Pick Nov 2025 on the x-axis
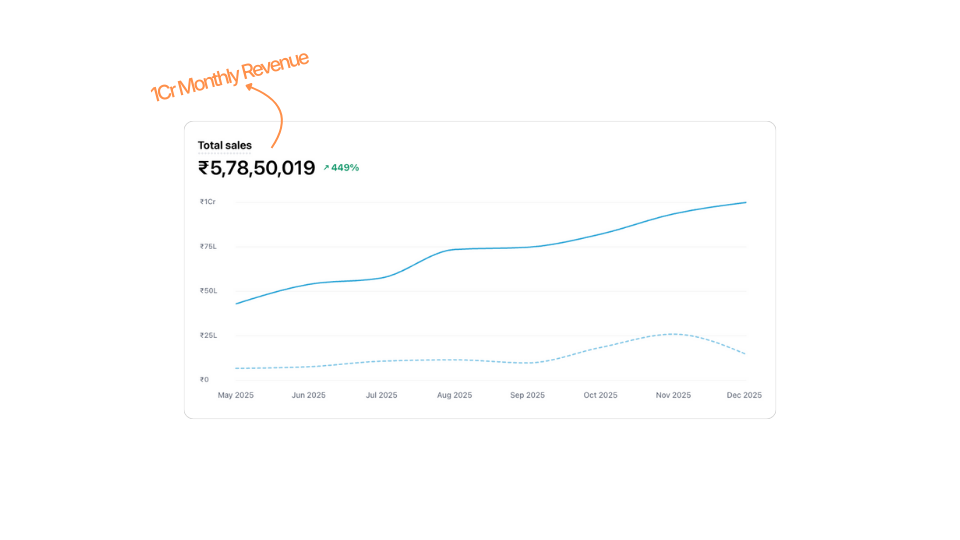The width and height of the screenshot is (960, 540). (x=674, y=395)
